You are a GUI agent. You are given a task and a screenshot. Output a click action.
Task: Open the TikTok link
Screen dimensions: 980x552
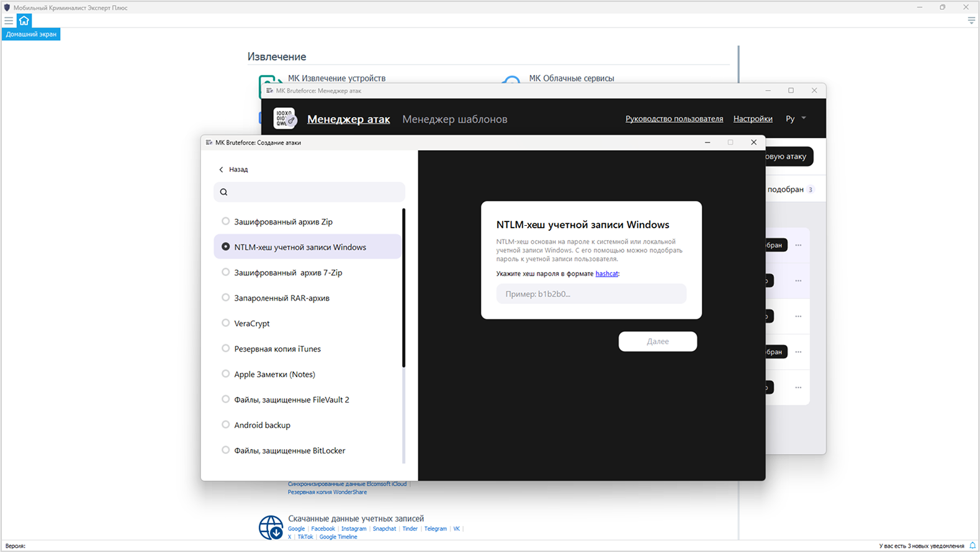click(305, 537)
